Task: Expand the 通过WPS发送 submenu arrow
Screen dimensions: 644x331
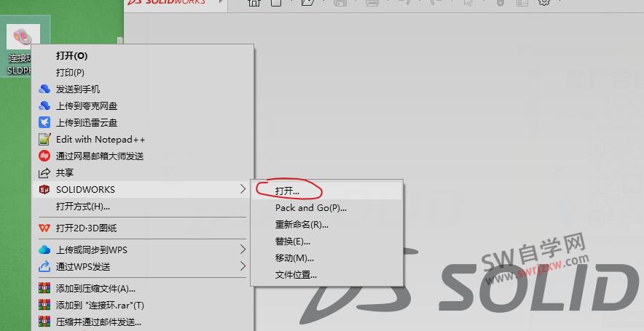Action: 243,266
